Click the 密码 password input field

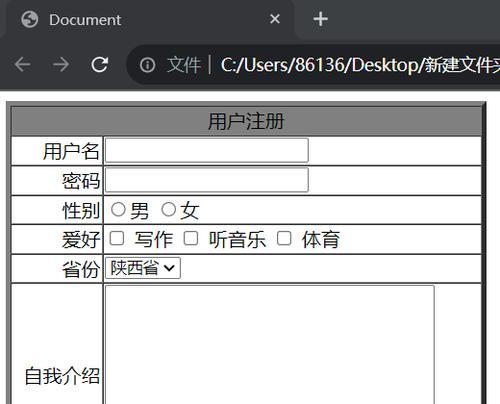click(207, 180)
